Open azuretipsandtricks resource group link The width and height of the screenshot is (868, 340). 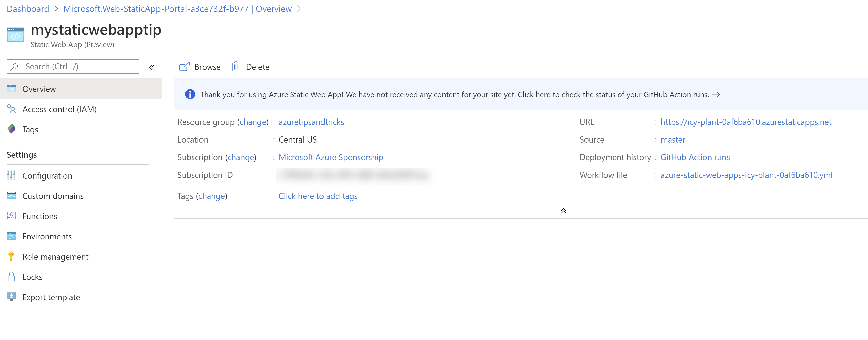point(311,122)
